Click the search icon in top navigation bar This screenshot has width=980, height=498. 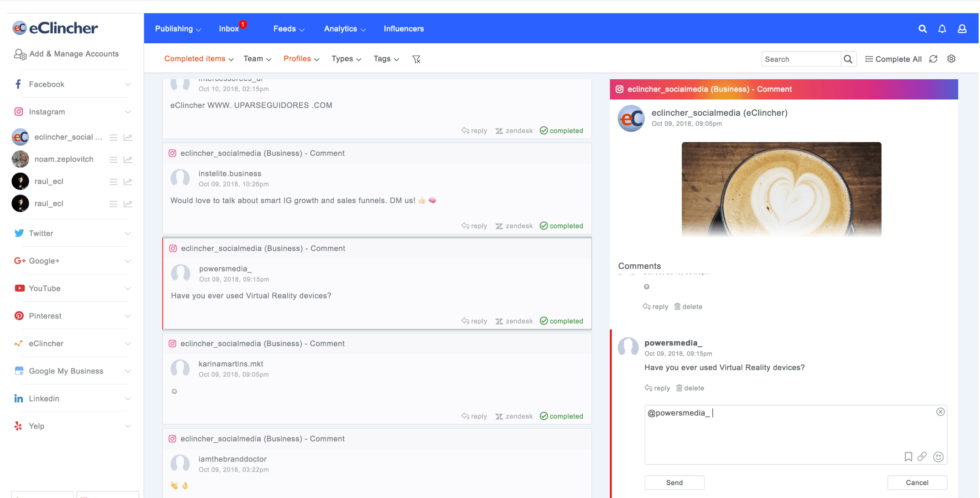point(923,29)
